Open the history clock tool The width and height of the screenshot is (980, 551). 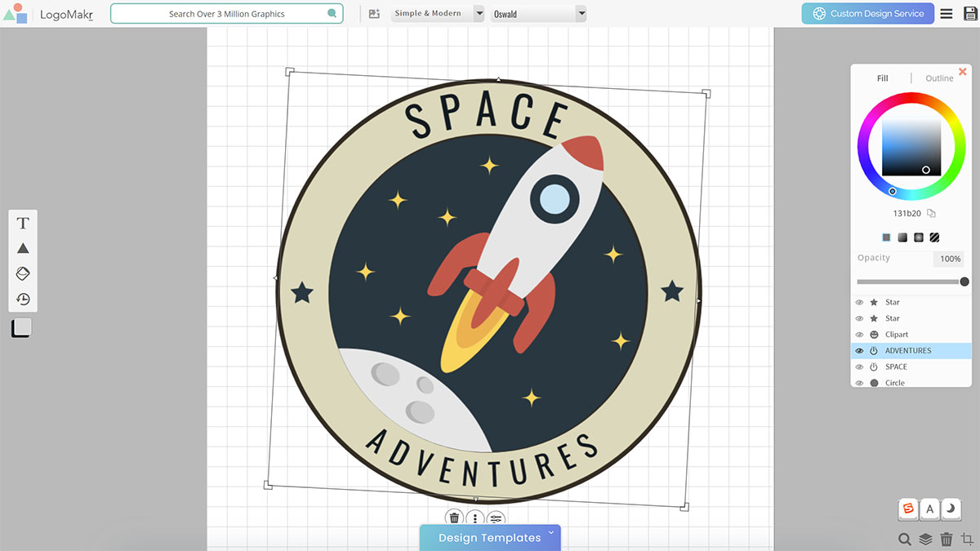[23, 299]
